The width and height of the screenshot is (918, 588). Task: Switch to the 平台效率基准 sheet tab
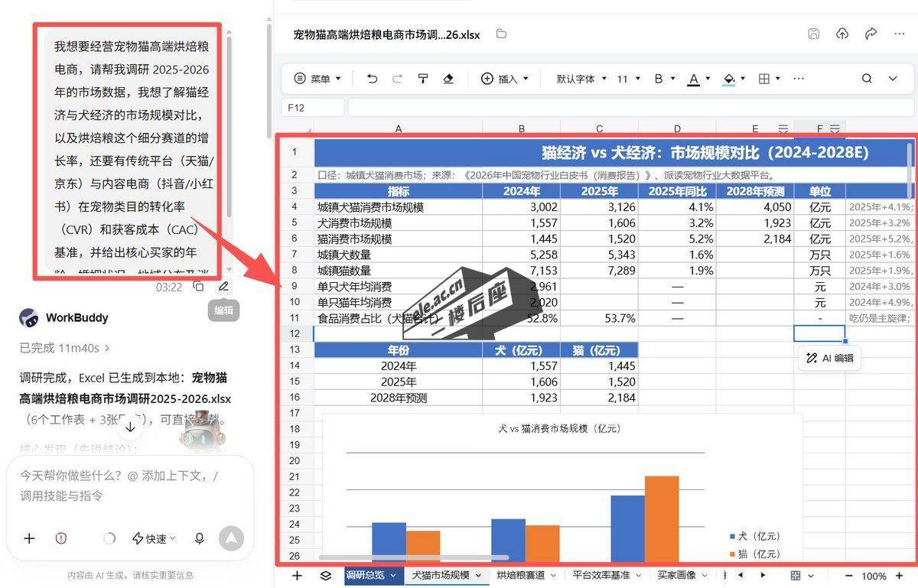pyautogui.click(x=606, y=574)
